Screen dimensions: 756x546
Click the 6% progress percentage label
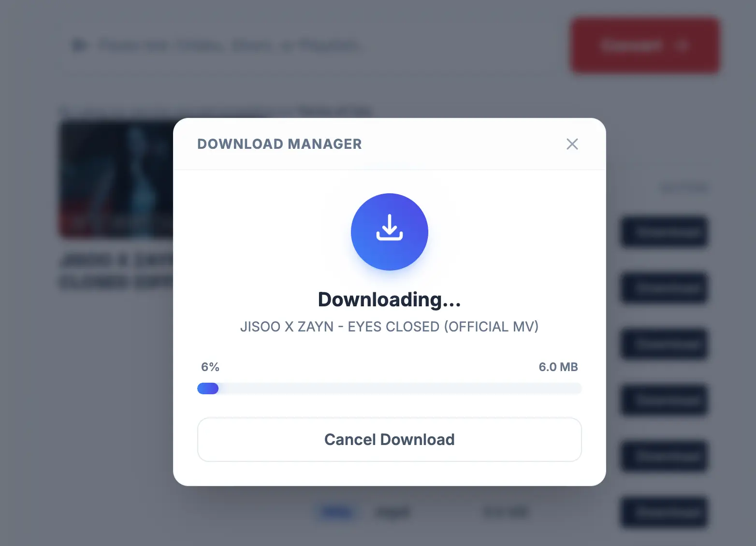(210, 367)
